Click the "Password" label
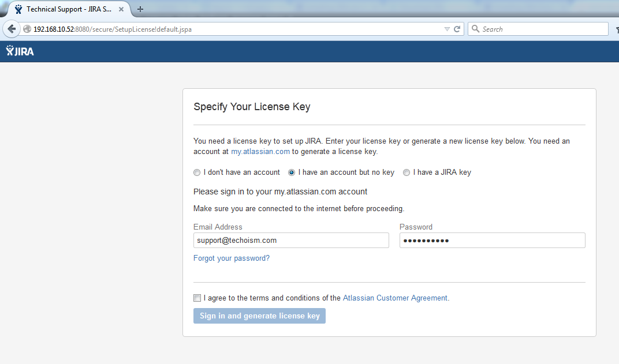 416,227
